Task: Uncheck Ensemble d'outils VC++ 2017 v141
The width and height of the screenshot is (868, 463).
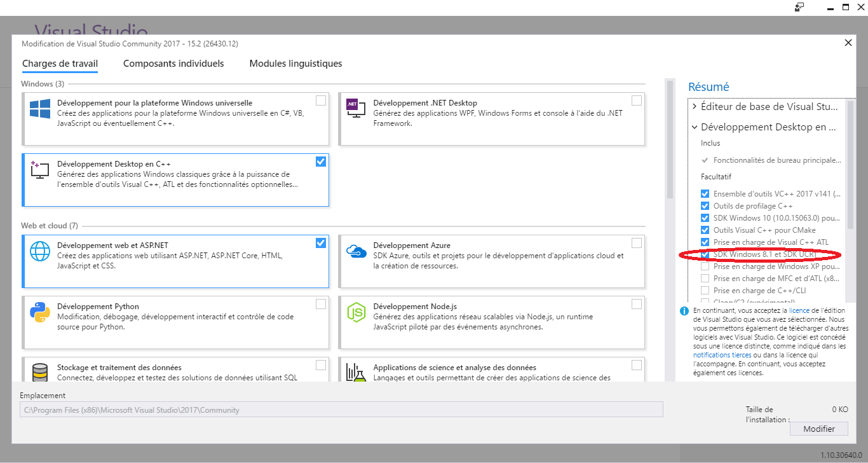Action: [x=705, y=194]
